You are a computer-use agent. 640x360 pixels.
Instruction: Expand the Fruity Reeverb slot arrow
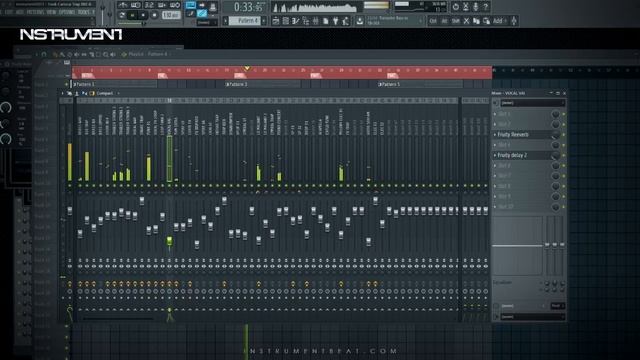coord(495,134)
